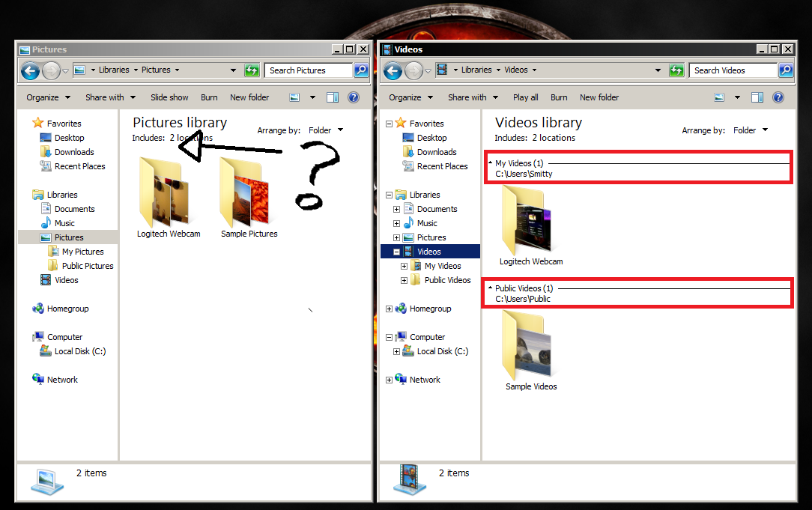Click Burn in Videos toolbar
Image resolution: width=812 pixels, height=510 pixels.
pos(559,97)
